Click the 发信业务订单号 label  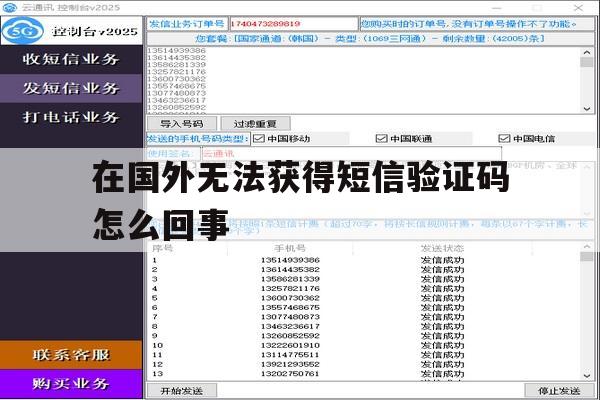click(187, 24)
